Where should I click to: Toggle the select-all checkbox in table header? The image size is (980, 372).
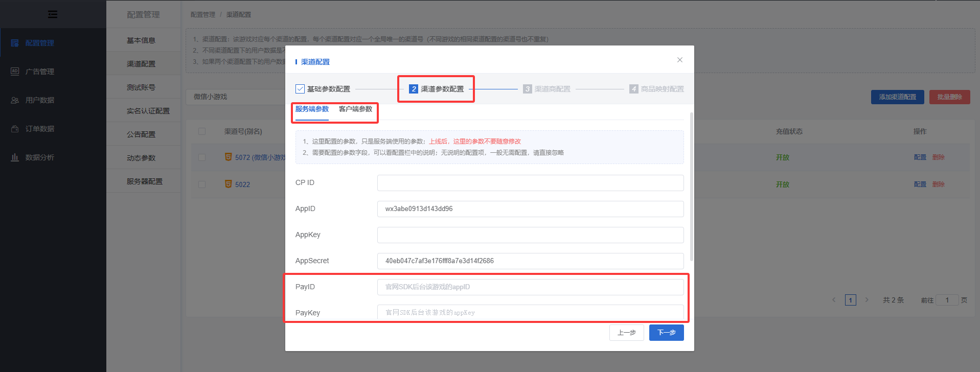pyautogui.click(x=202, y=131)
